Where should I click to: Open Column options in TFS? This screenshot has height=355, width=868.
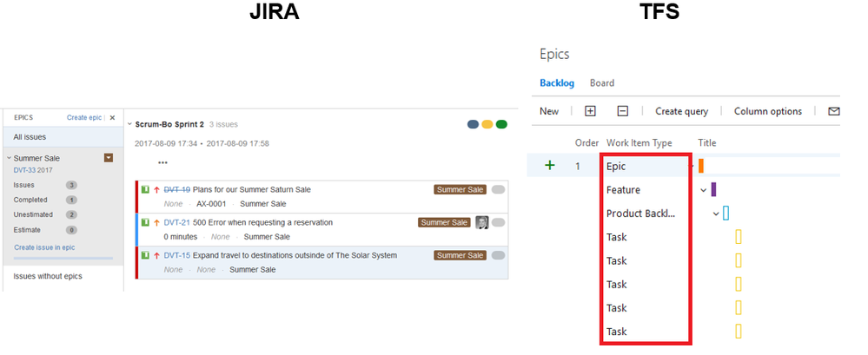pyautogui.click(x=768, y=111)
